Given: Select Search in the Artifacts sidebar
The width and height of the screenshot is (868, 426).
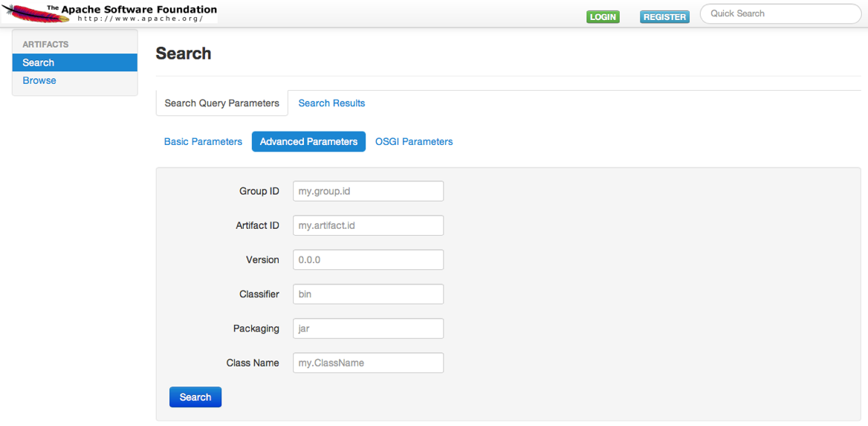Looking at the screenshot, I should (x=74, y=62).
